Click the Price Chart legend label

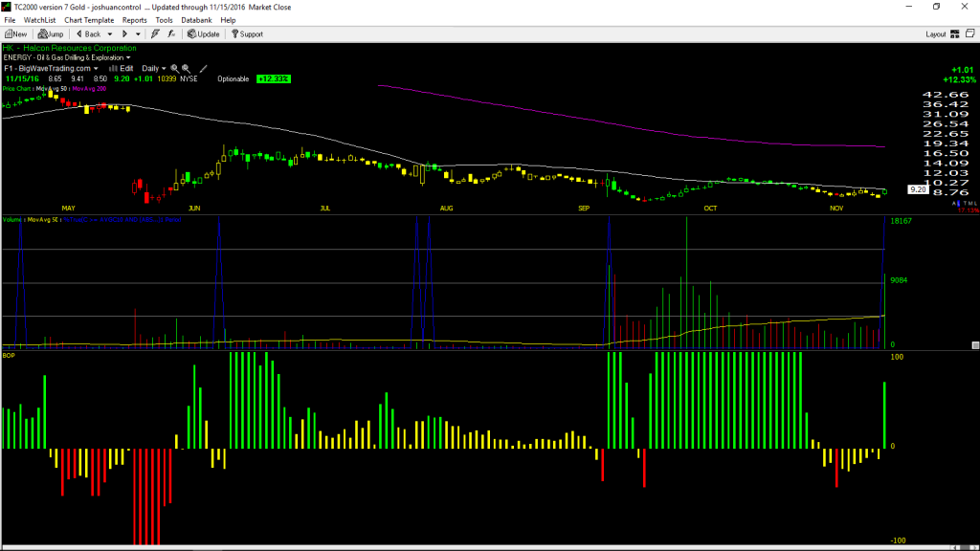click(x=17, y=89)
